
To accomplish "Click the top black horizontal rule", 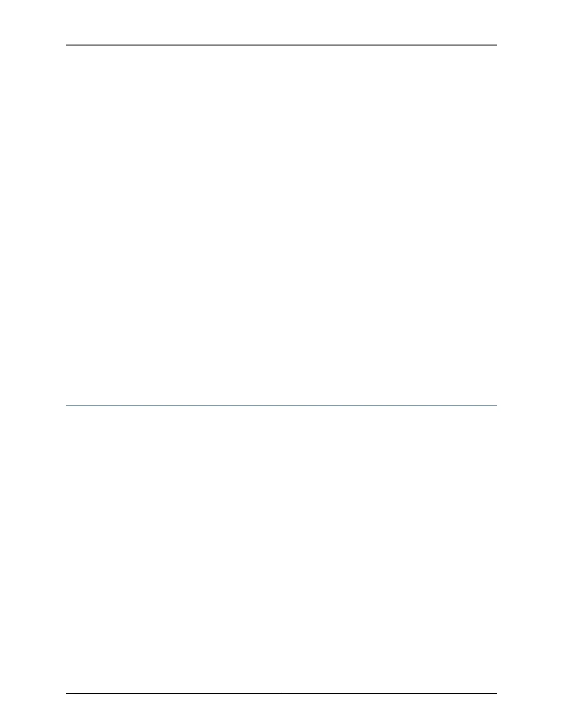I will [281, 45].
